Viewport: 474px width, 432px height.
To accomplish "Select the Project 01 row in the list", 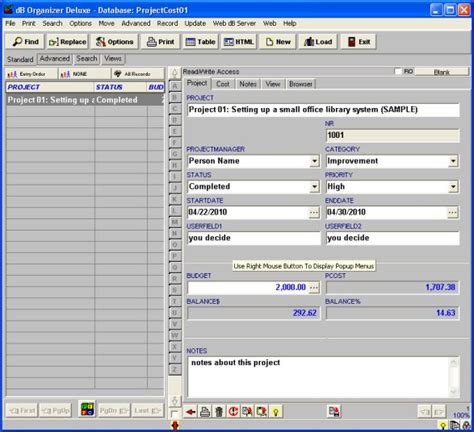I will pyautogui.click(x=85, y=100).
